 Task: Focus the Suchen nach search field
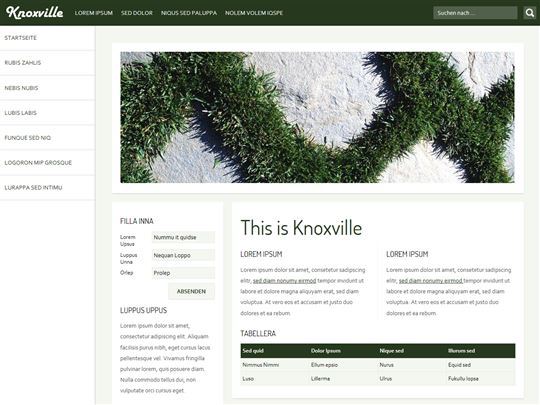pyautogui.click(x=475, y=13)
